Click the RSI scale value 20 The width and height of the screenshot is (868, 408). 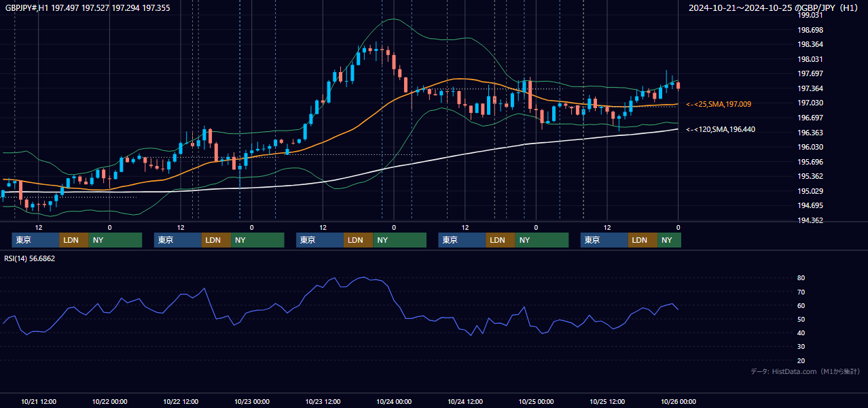coord(801,360)
